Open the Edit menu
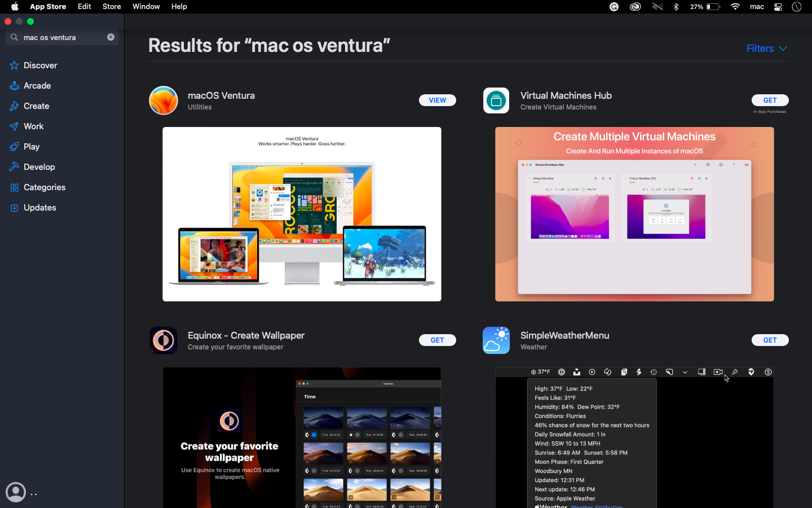The height and width of the screenshot is (508, 812). coord(85,7)
